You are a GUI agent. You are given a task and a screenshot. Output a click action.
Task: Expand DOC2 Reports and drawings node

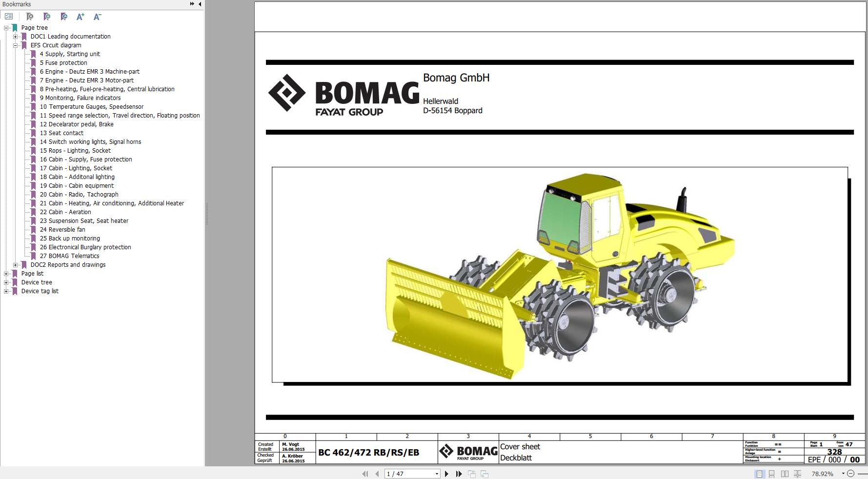[x=15, y=265]
